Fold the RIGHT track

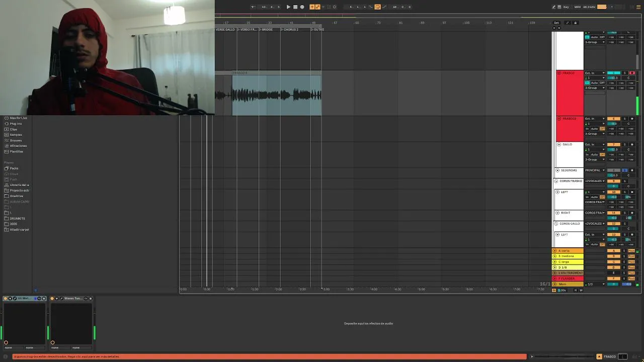[x=557, y=213]
